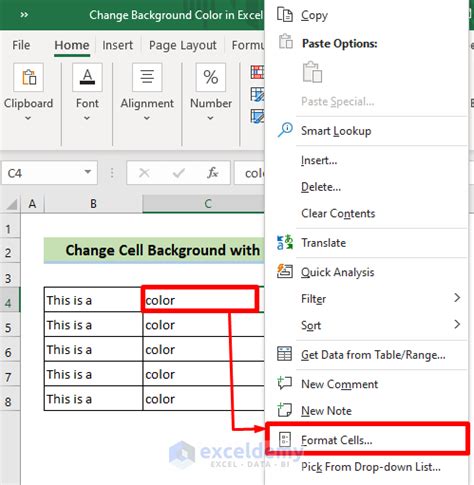Click the Font color icon in ribbon

click(87, 77)
